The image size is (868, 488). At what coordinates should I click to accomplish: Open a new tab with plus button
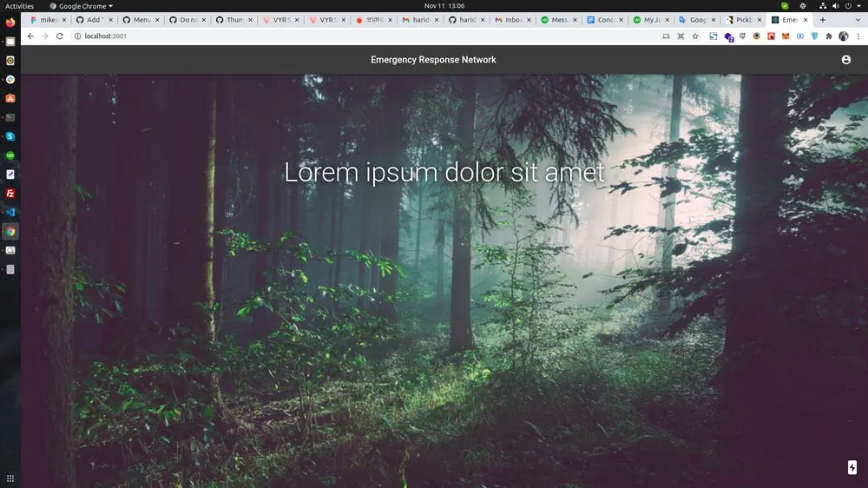[x=822, y=20]
